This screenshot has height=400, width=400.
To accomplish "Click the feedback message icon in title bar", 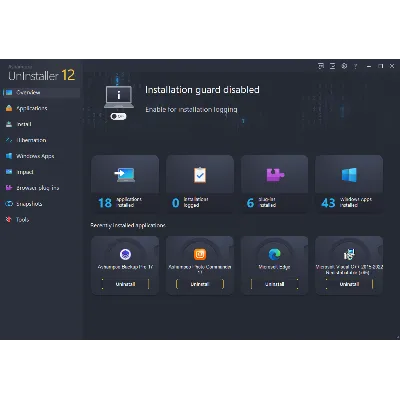I will tap(321, 66).
